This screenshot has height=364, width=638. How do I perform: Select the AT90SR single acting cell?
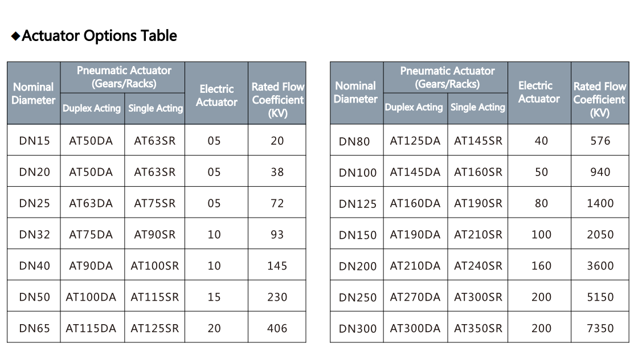point(155,235)
